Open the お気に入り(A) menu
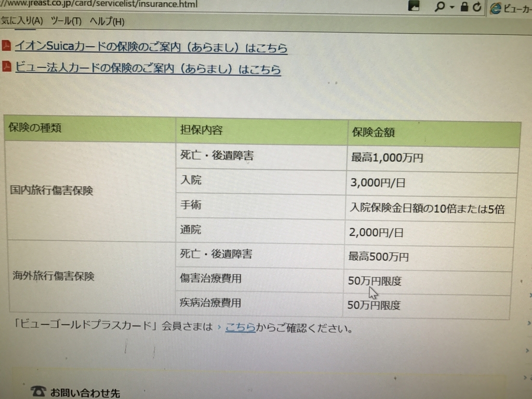The image size is (532, 399). pyautogui.click(x=21, y=21)
